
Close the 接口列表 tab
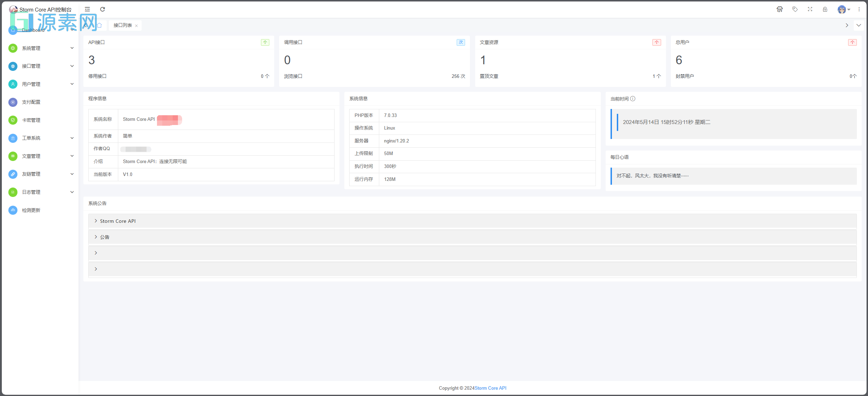136,25
